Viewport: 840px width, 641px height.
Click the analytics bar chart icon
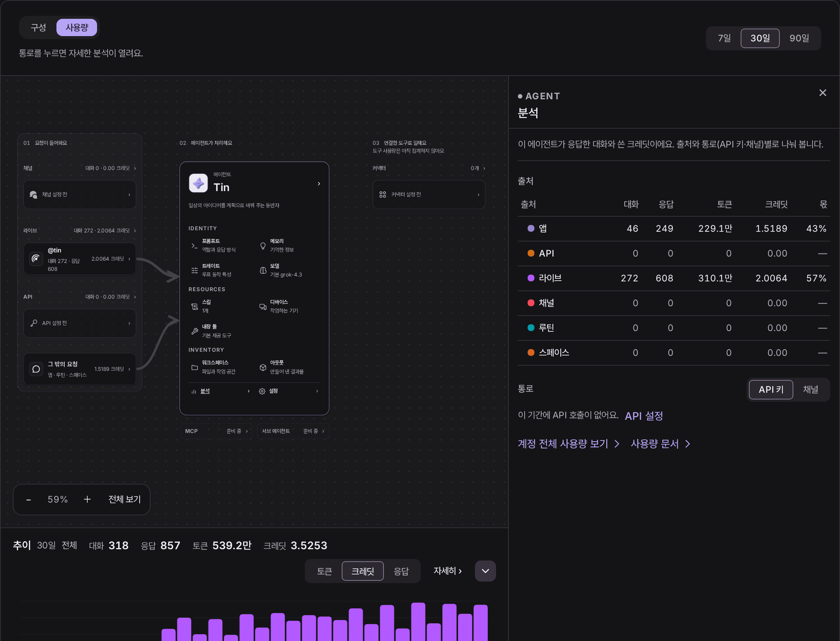194,392
